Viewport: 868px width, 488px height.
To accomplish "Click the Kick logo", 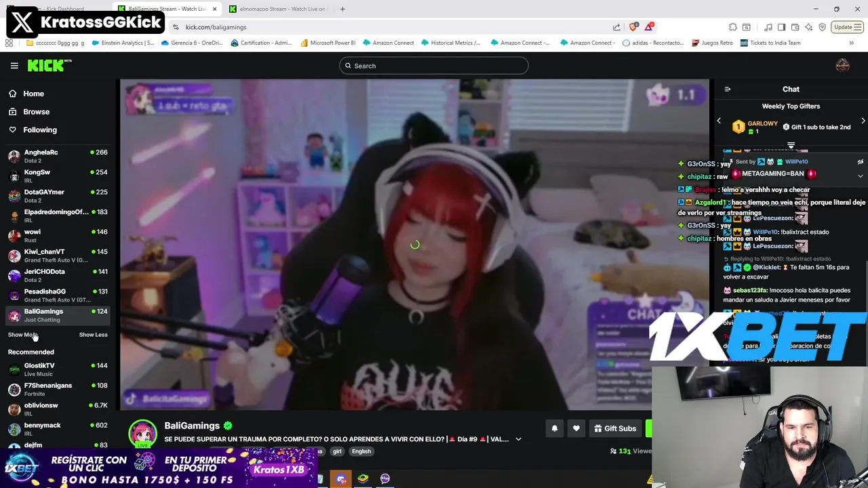I will point(50,65).
